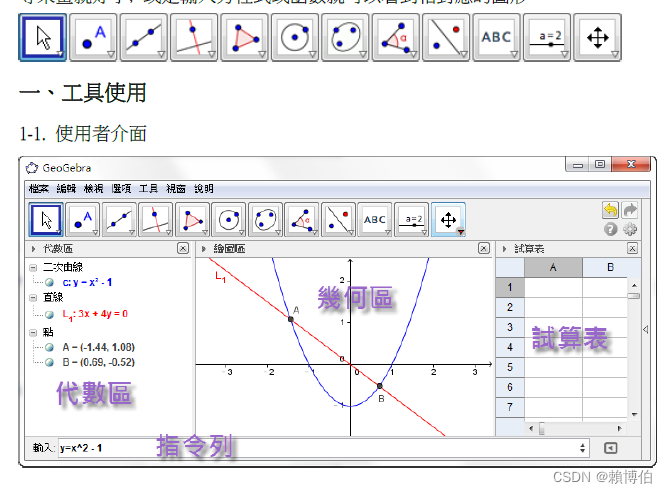Expand the 代數區 panel header triangle
Image resolution: width=667 pixels, height=494 pixels.
click(x=34, y=249)
